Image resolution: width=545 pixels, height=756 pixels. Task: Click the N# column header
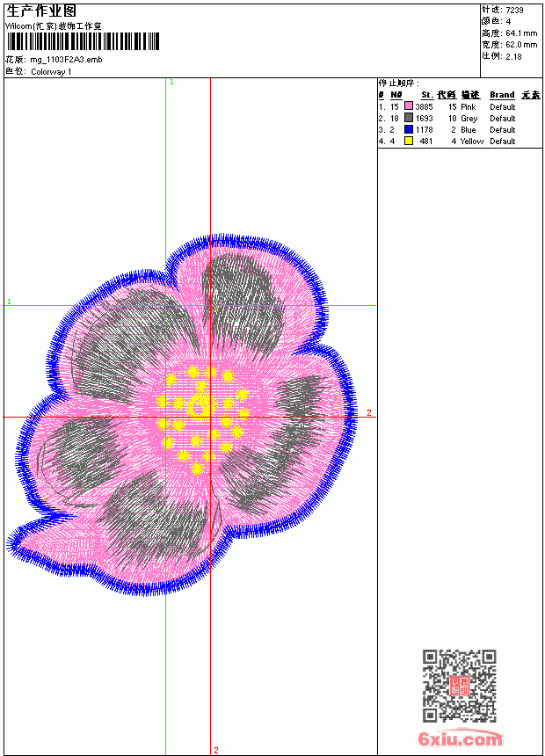(396, 95)
